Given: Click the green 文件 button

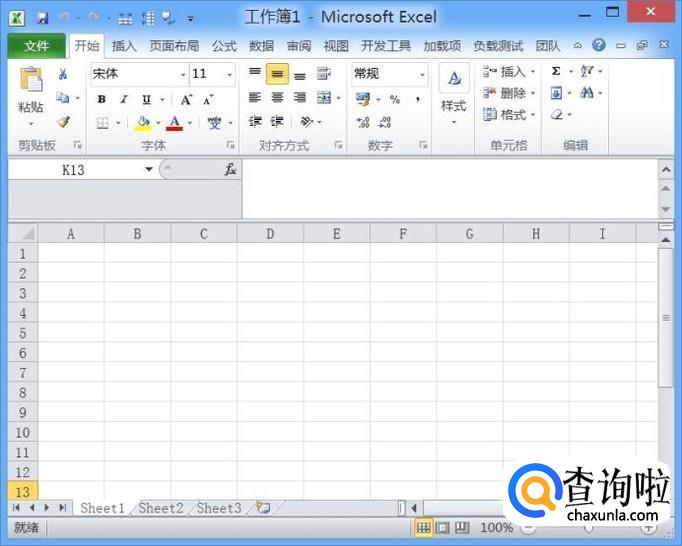Looking at the screenshot, I should pos(37,46).
